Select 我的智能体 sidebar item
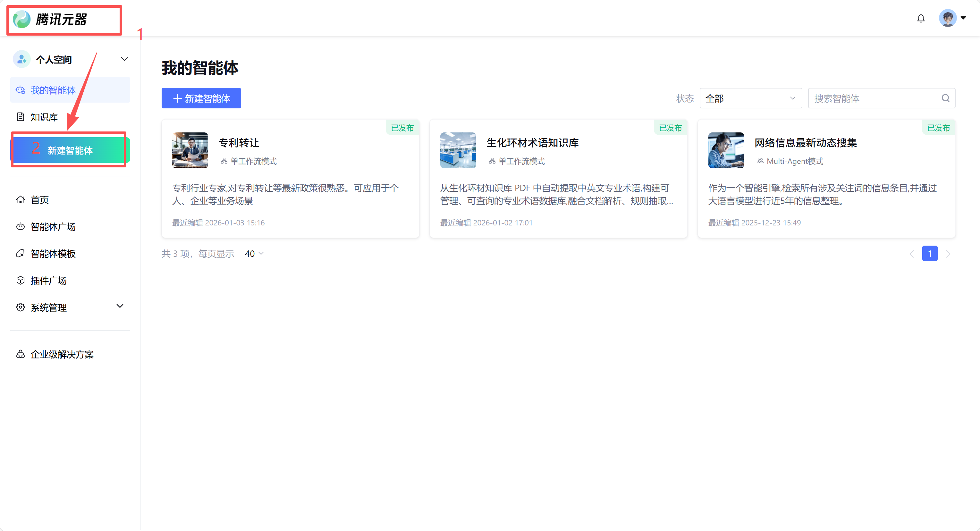This screenshot has height=531, width=980. point(53,90)
